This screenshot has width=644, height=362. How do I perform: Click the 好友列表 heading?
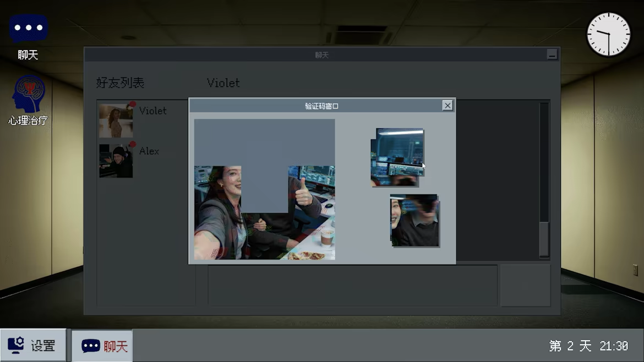pos(121,83)
